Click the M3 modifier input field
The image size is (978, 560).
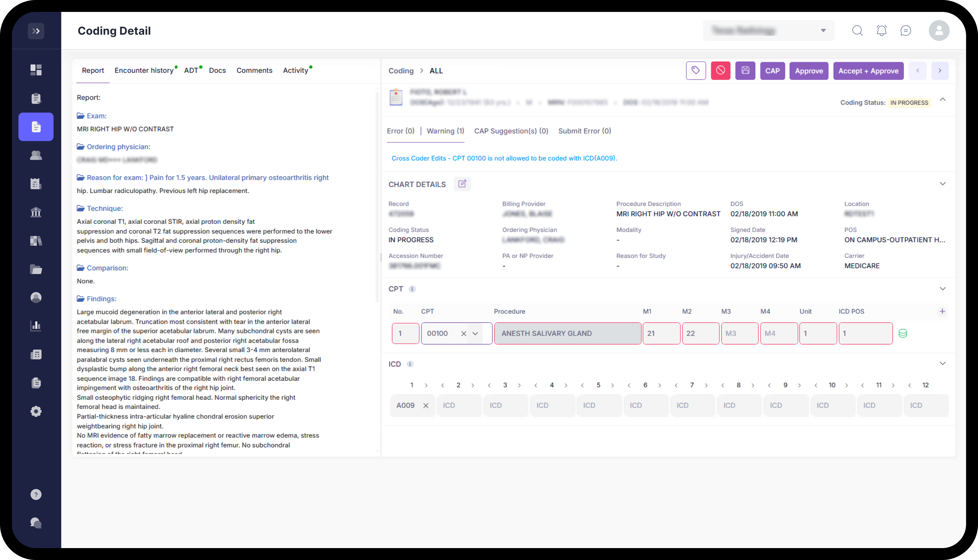739,333
